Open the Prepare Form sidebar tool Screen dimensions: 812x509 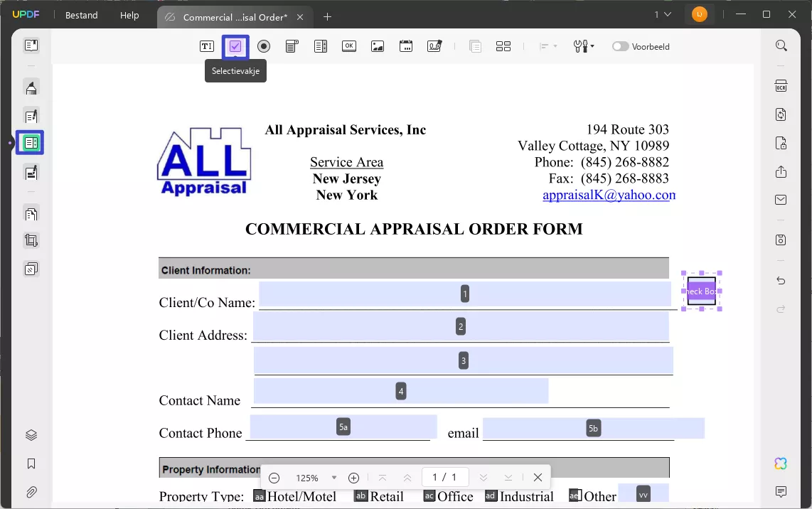(x=30, y=143)
